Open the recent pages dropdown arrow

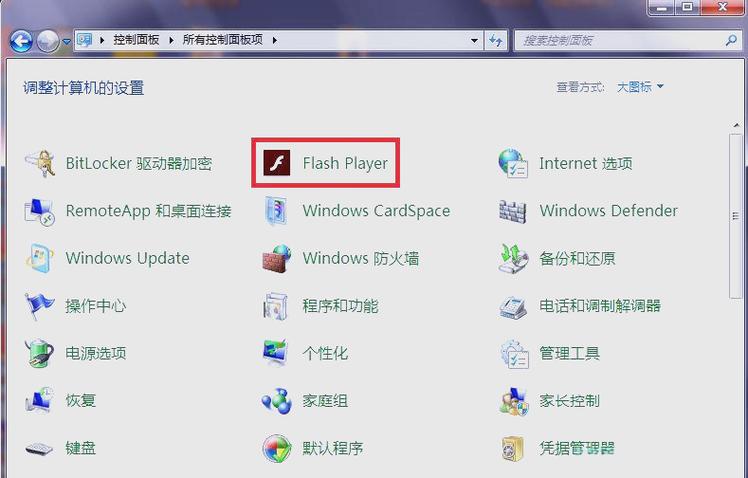[x=66, y=42]
